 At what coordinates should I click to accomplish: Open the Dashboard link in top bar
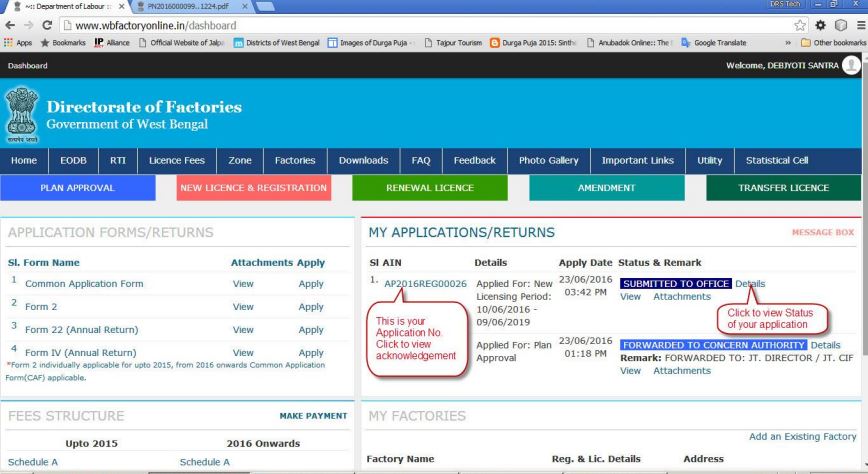28,65
